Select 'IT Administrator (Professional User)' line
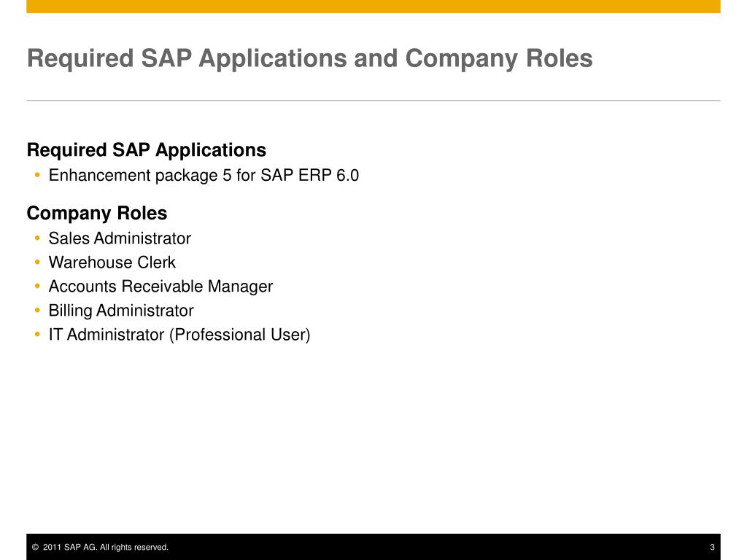Viewport: 747px width, 560px height. (179, 335)
